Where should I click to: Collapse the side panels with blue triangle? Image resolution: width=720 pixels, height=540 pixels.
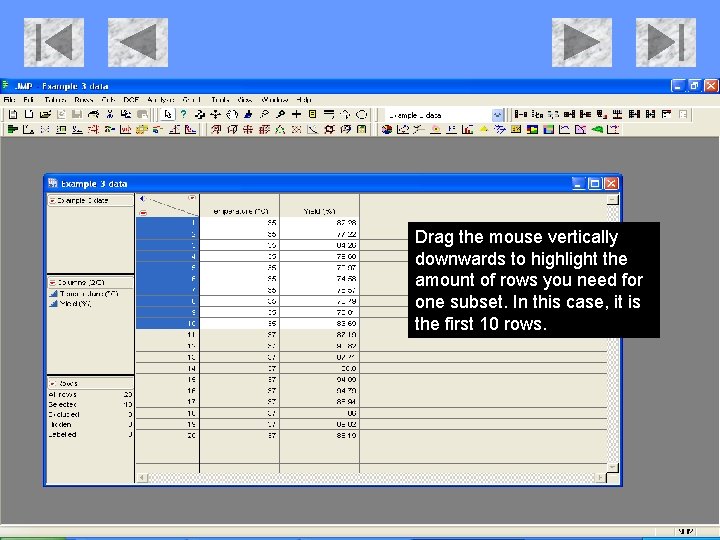[x=142, y=198]
